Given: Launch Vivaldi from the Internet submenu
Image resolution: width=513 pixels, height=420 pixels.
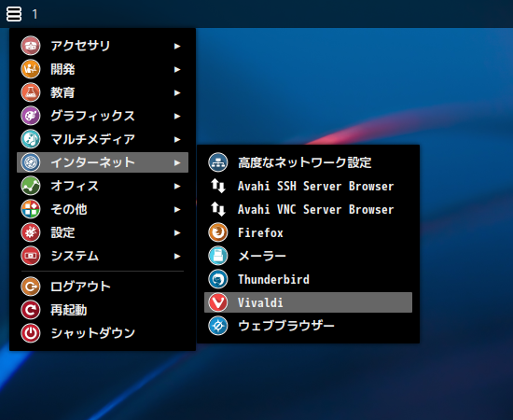Looking at the screenshot, I should click(x=308, y=302).
